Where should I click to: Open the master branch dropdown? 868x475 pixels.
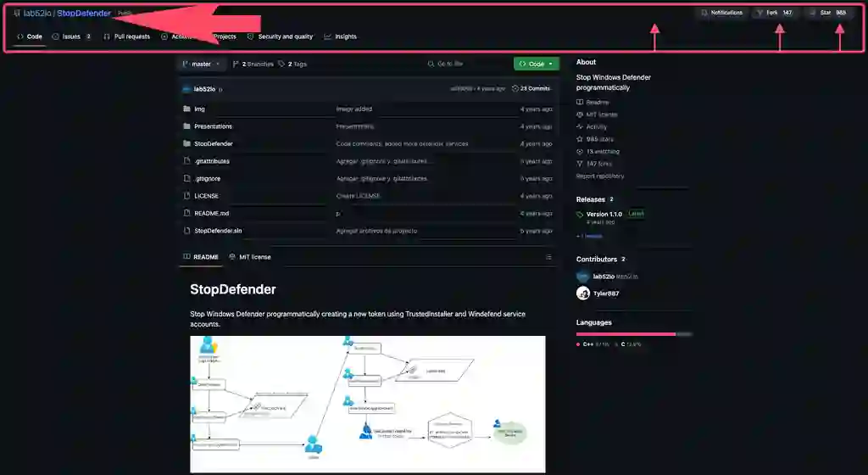pos(202,64)
